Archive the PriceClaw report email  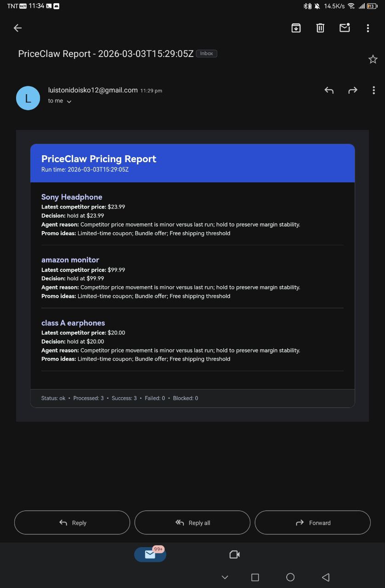296,28
